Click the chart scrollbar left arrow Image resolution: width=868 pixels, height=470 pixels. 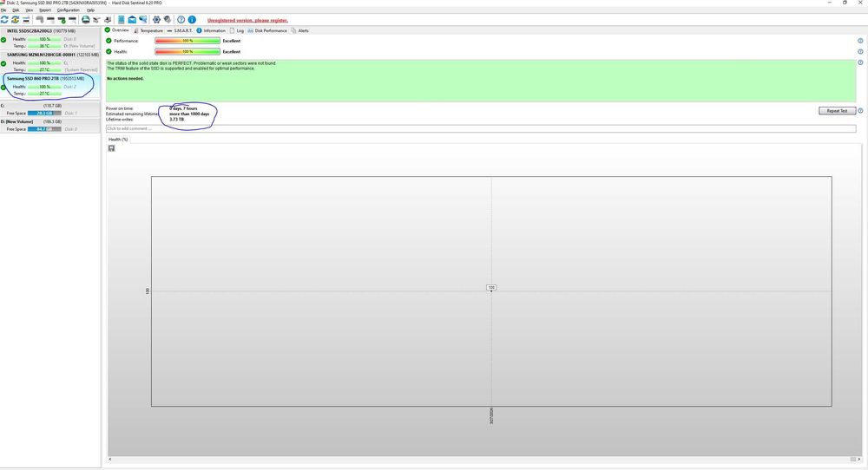tap(109, 459)
